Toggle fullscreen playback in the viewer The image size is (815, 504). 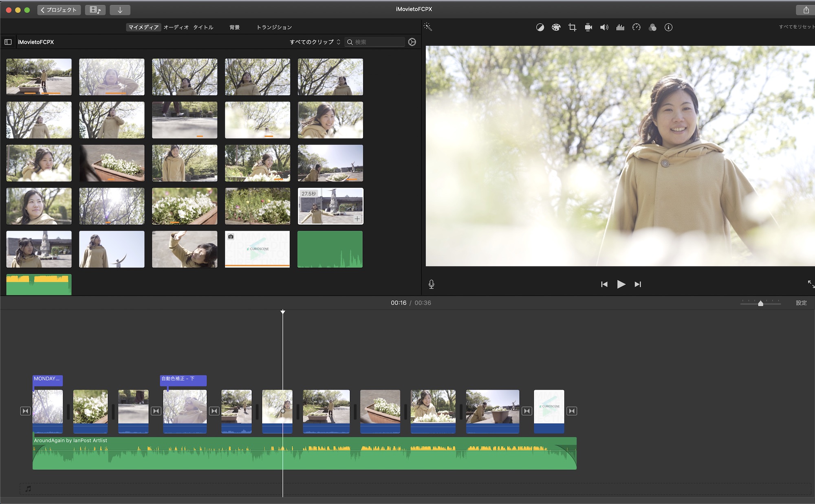(811, 284)
